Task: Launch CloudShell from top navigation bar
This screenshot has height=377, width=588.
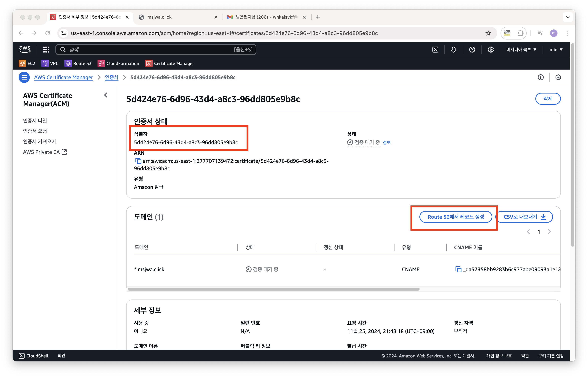Action: 435,50
